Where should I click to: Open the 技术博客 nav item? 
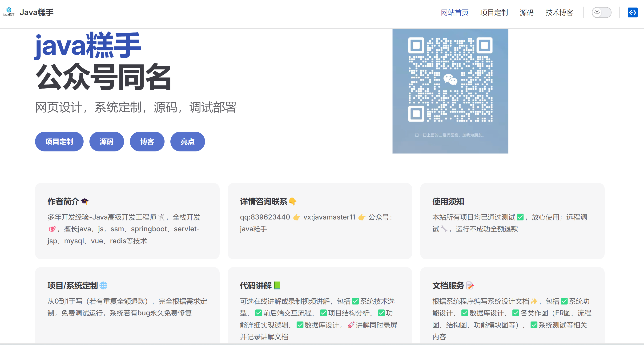(559, 12)
